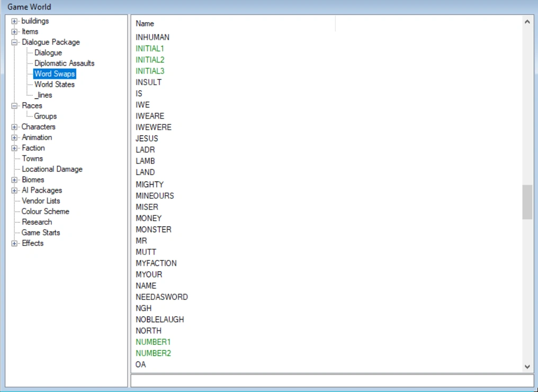The image size is (538, 392).
Task: Select the JESUS list entry
Action: coord(147,139)
